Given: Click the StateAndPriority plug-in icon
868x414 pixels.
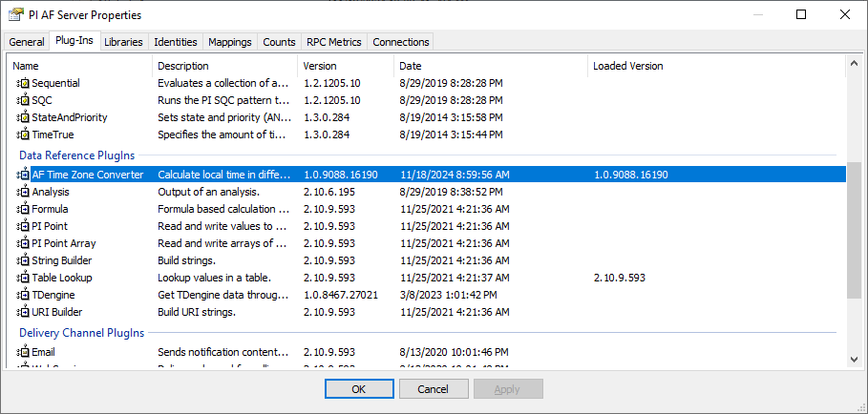Looking at the screenshot, I should tap(23, 117).
